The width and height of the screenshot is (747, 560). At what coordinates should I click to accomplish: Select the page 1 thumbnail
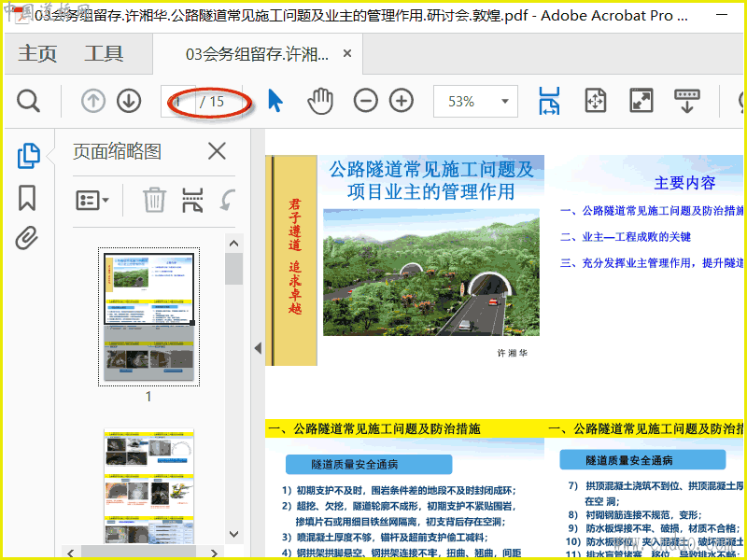148,316
